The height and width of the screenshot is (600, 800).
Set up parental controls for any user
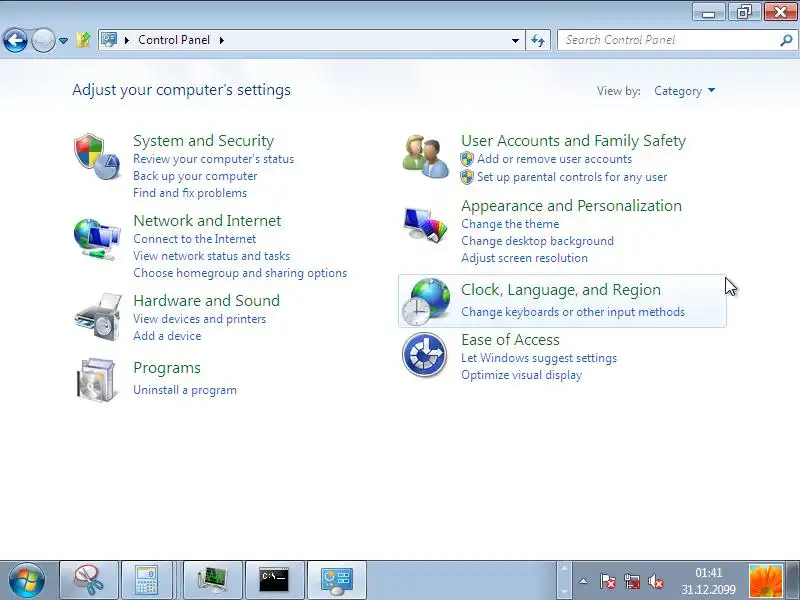pos(572,177)
